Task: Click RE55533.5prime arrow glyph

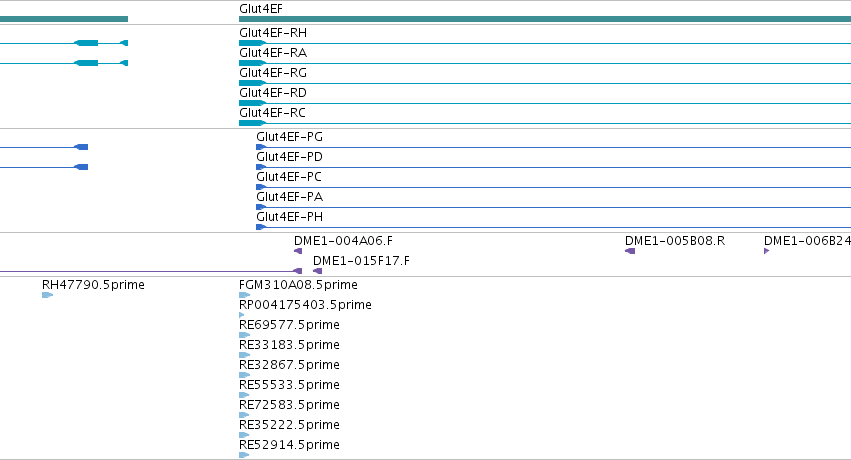Action: click(x=244, y=395)
